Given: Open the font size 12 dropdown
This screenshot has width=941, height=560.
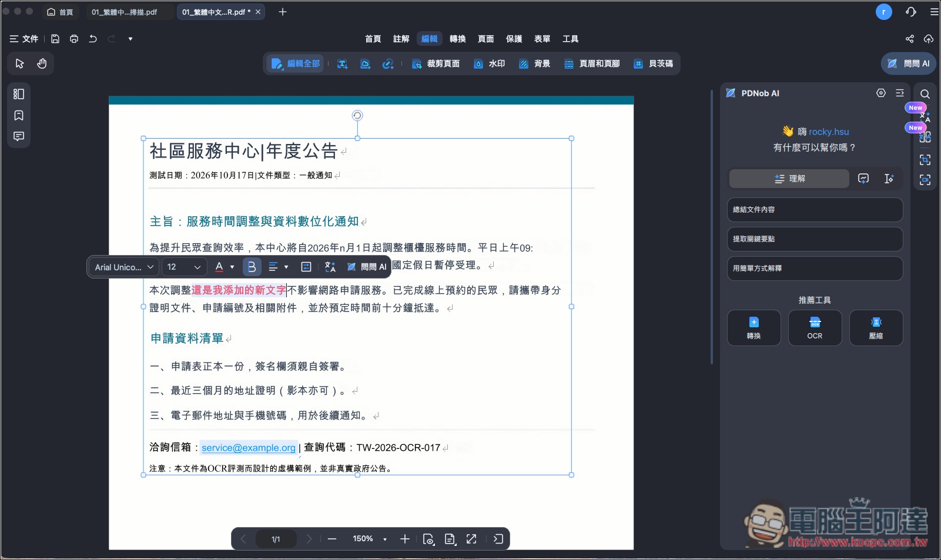Looking at the screenshot, I should (184, 267).
